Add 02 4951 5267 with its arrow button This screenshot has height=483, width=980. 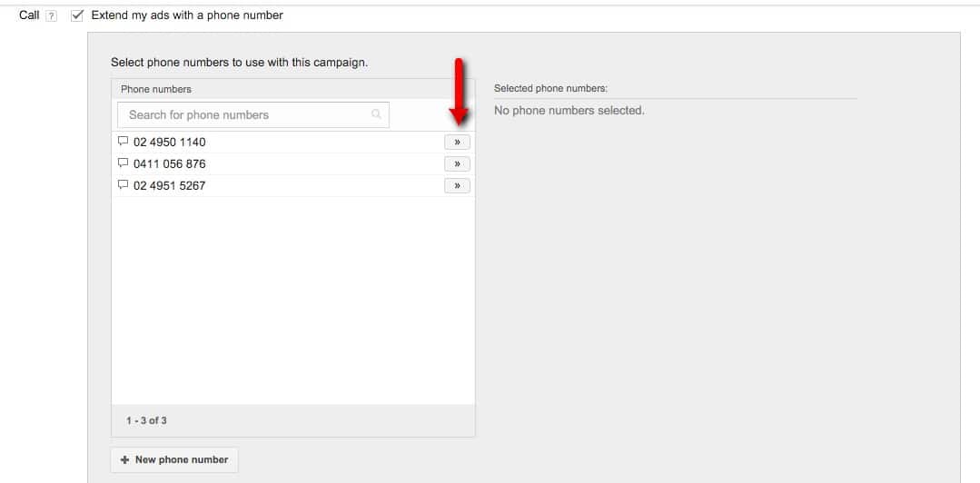[458, 186]
